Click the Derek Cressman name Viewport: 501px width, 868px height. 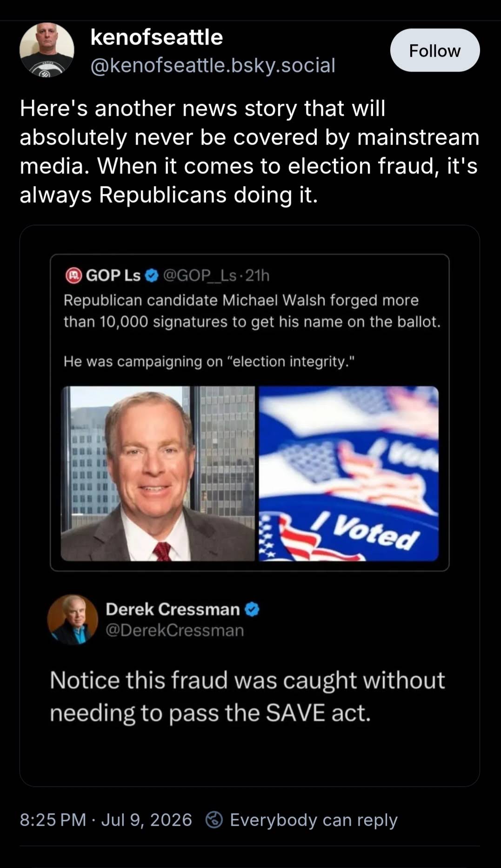point(173,609)
